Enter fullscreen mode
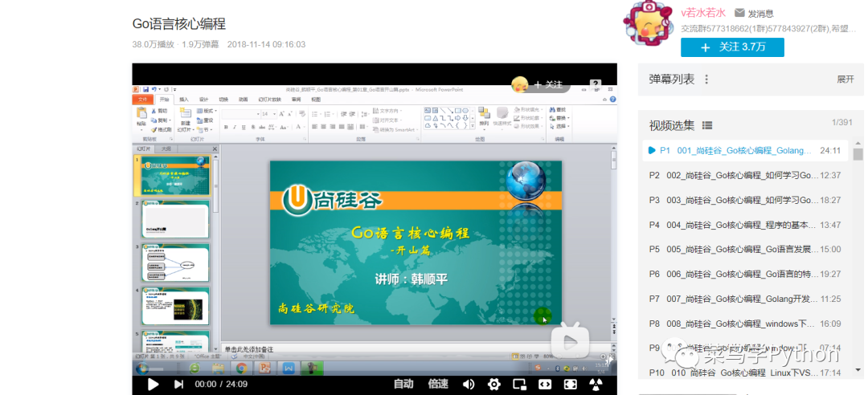Image resolution: width=868 pixels, height=395 pixels. point(570,384)
